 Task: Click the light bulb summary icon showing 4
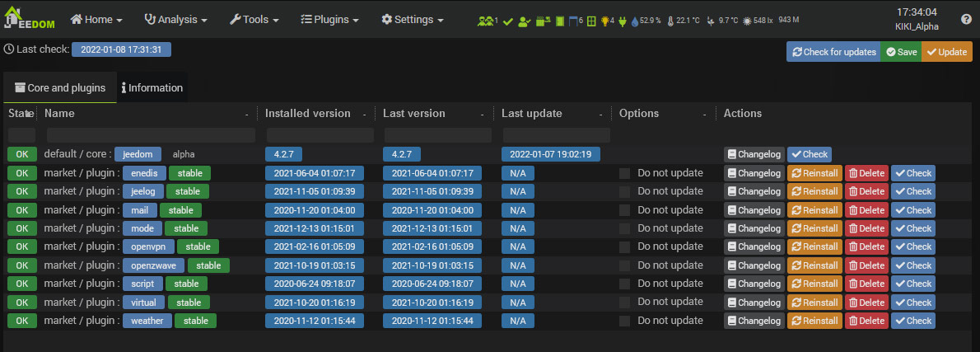[x=605, y=21]
